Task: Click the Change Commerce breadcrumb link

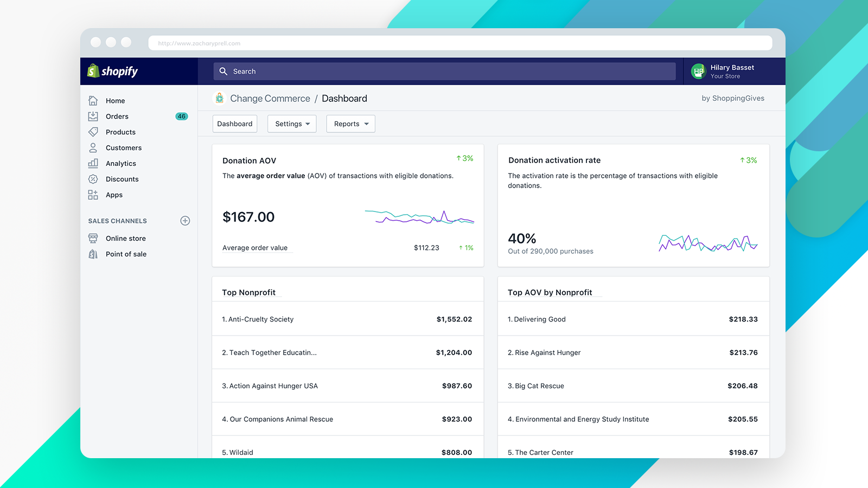Action: 270,98
